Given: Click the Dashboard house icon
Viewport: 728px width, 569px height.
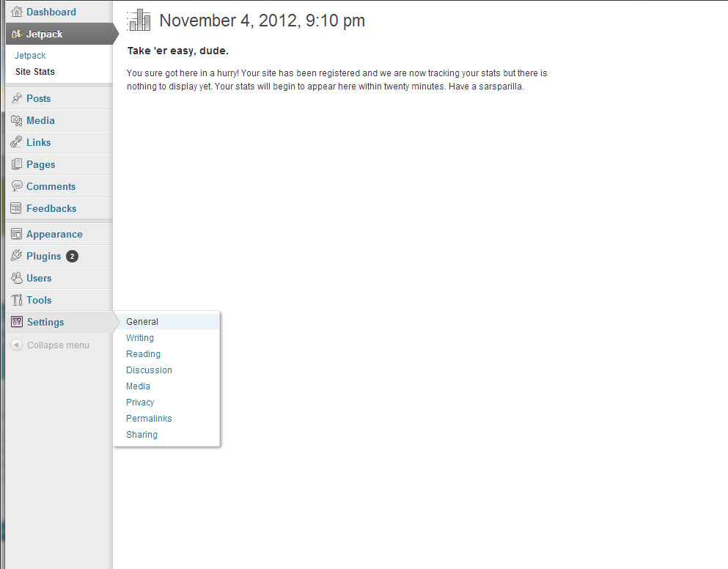Looking at the screenshot, I should 16,12.
